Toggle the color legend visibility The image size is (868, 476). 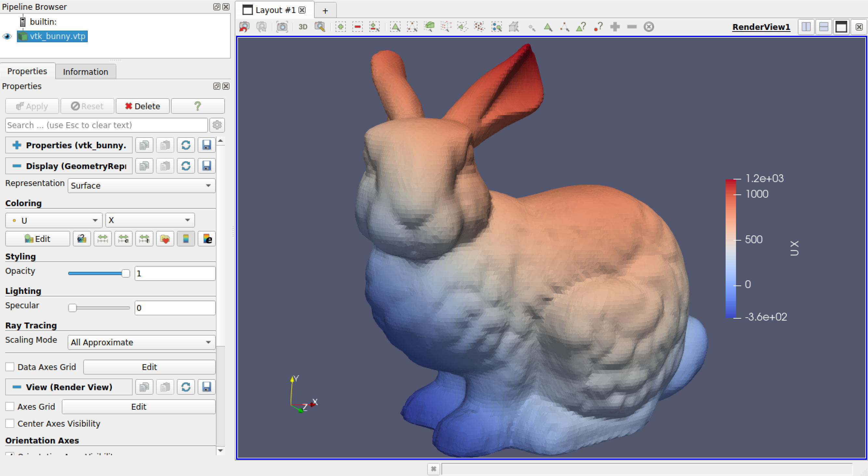click(x=186, y=238)
